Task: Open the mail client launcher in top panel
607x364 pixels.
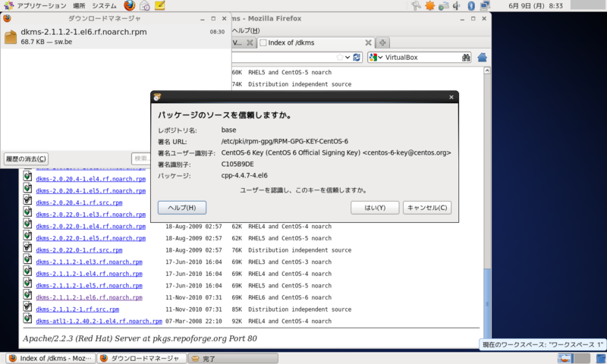Action: 145,5
